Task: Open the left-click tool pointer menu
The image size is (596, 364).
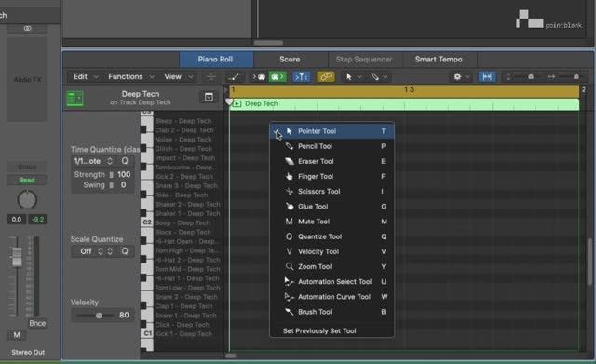Action: tap(353, 77)
